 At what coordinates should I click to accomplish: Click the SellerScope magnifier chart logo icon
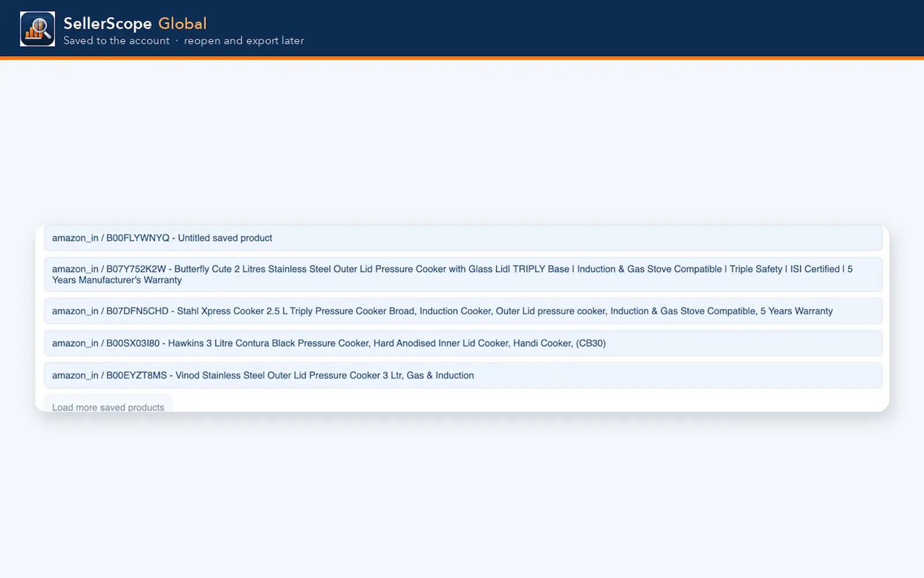38,29
